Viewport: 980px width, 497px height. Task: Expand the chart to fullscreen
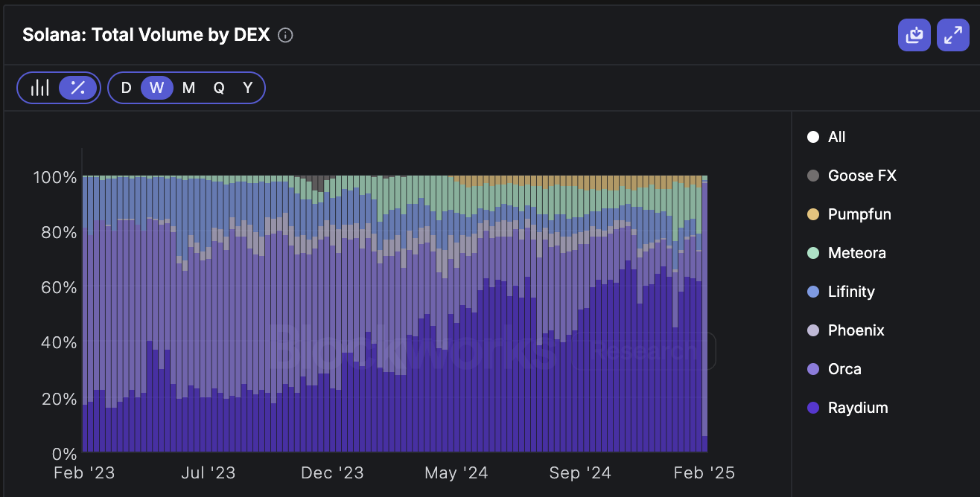953,35
